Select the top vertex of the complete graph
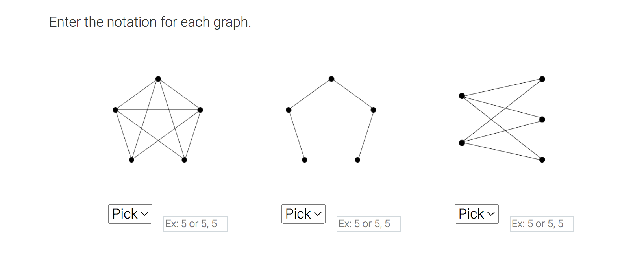 (158, 78)
